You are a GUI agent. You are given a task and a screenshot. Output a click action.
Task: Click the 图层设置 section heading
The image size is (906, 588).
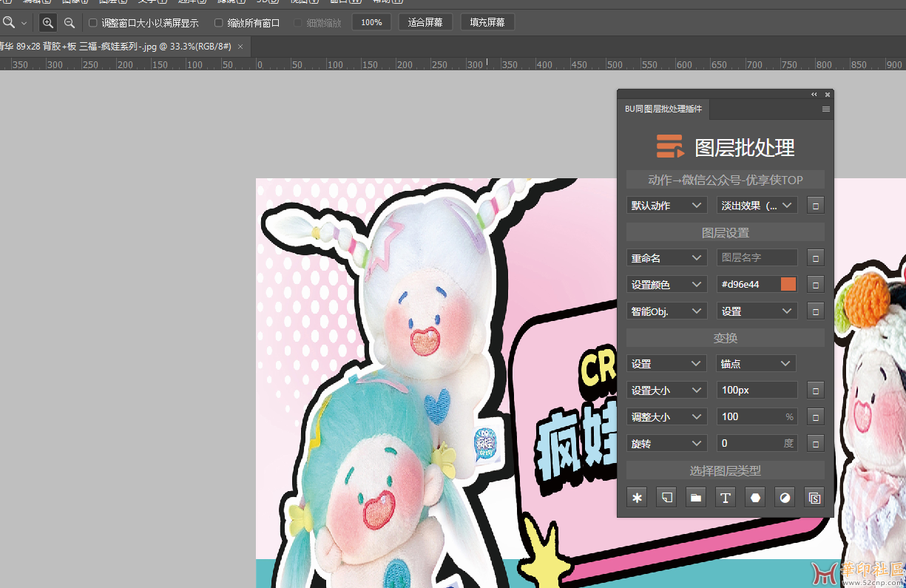[726, 232]
